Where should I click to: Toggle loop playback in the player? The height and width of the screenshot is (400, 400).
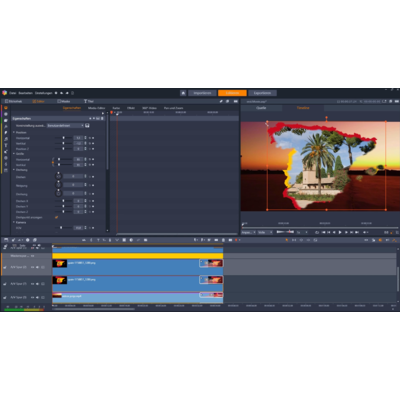(x=317, y=232)
